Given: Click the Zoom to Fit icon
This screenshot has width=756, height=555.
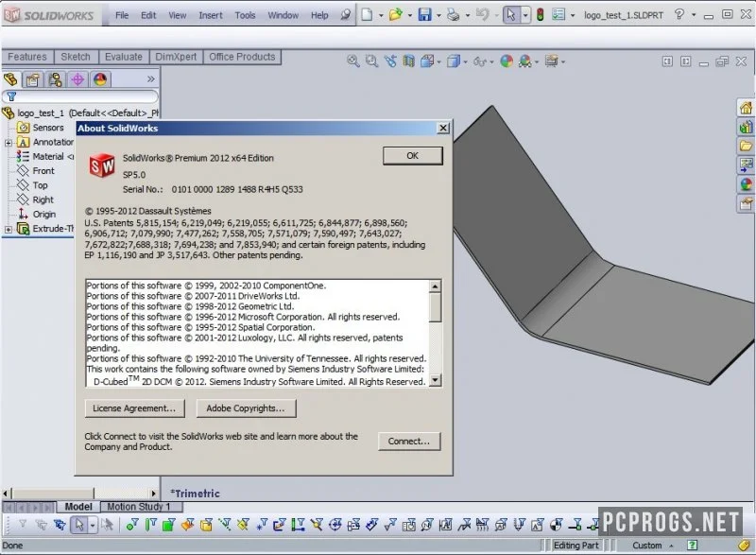Looking at the screenshot, I should tap(352, 61).
